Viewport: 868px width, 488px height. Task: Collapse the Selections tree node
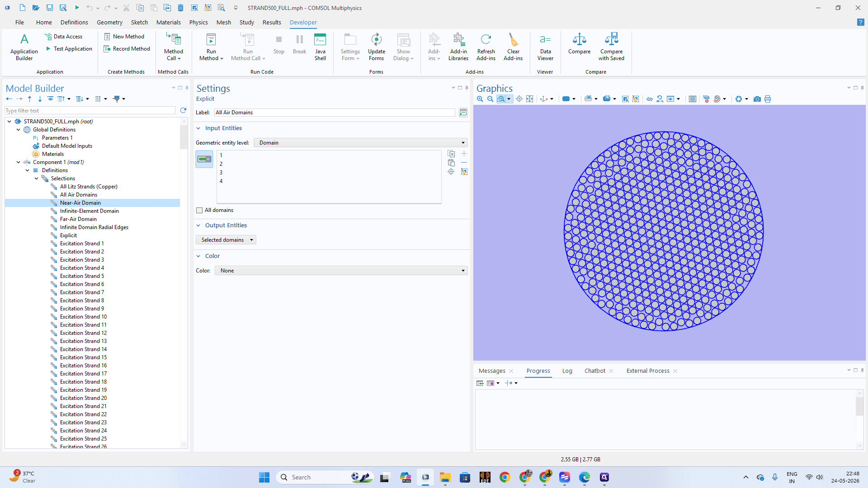(x=37, y=178)
